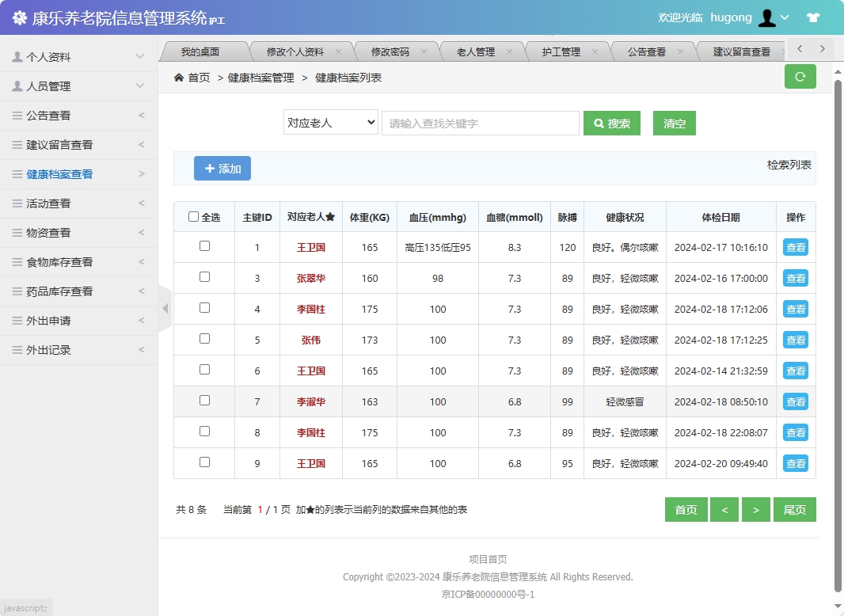Click the tab scroll-right arrow
Screen dimensions: 844x616
pyautogui.click(x=821, y=48)
